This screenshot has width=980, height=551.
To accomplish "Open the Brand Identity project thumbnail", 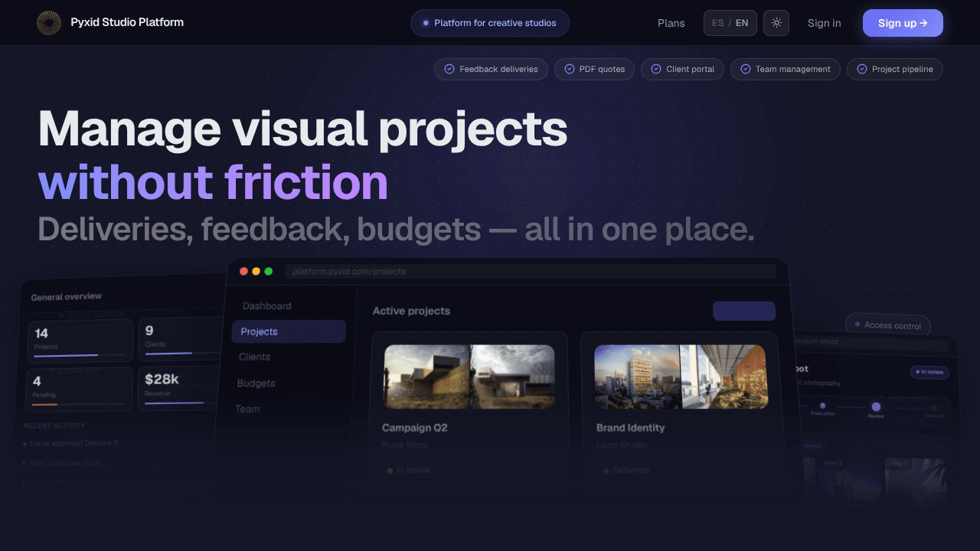I will pyautogui.click(x=681, y=377).
